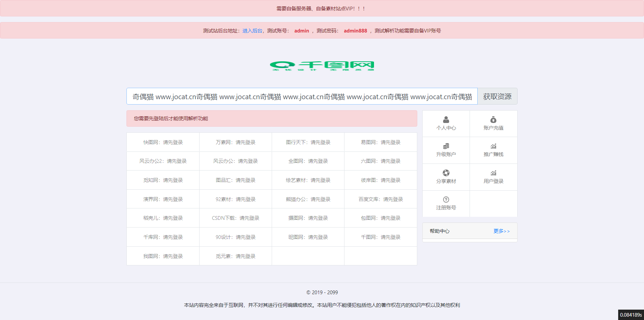
Task: Click the 账户充值 money bag icon
Action: (493, 120)
